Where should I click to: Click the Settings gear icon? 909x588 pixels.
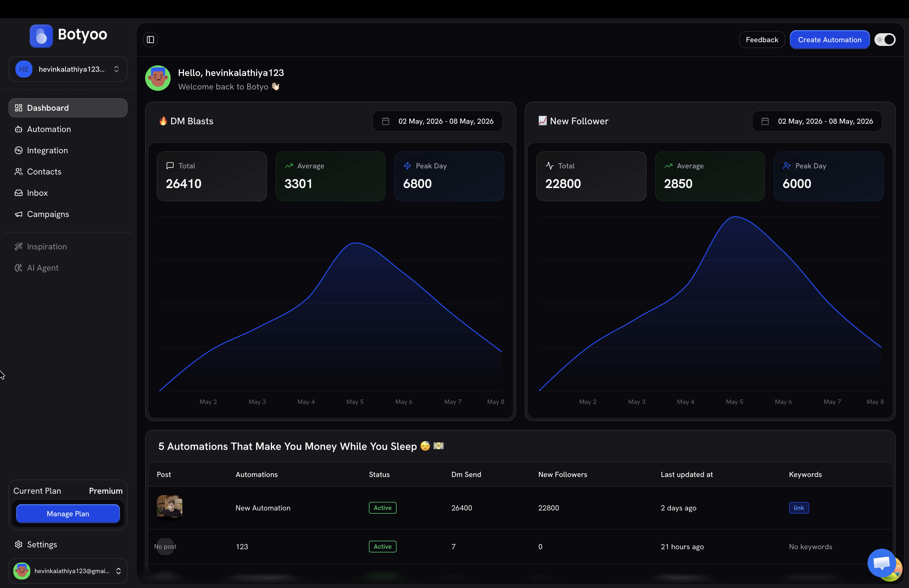click(x=18, y=544)
